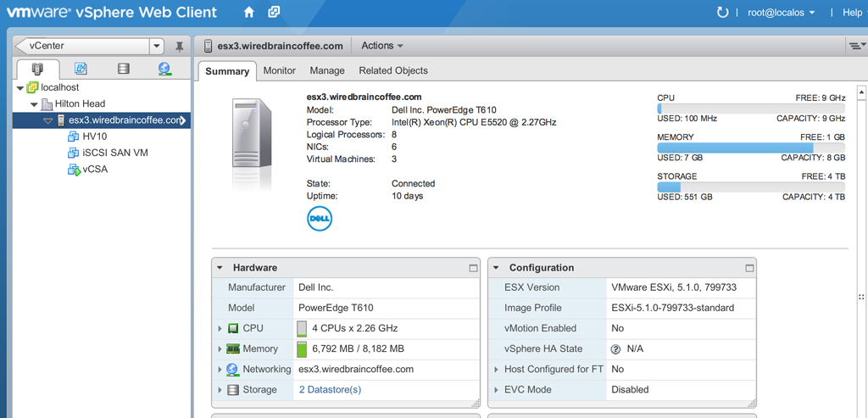The height and width of the screenshot is (418, 868).
Task: Switch to the Related Objects tab
Action: [x=393, y=71]
